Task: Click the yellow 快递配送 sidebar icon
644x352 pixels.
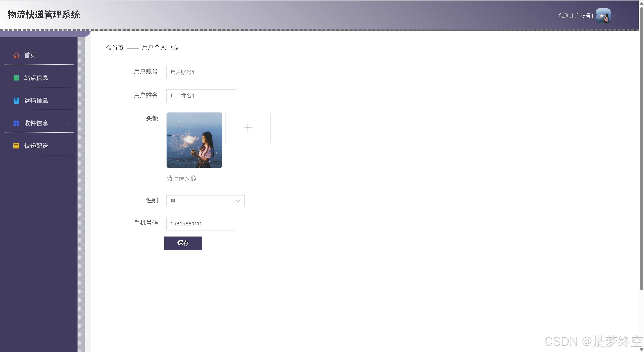Action: tap(16, 146)
